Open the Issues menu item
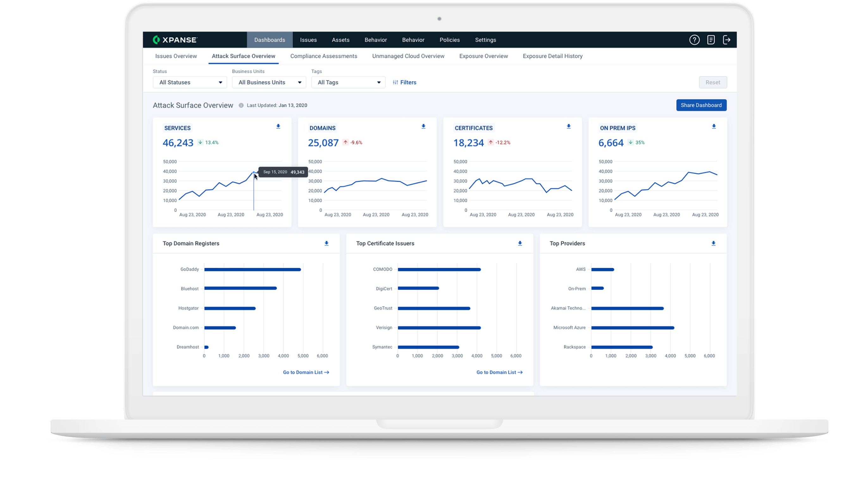This screenshot has width=863, height=504. pyautogui.click(x=308, y=40)
